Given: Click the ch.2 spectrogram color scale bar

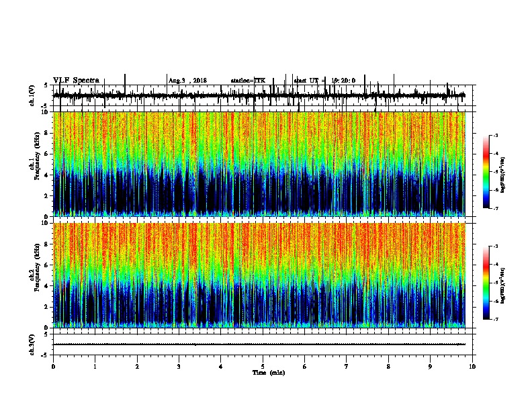Looking at the screenshot, I should pos(486,283).
